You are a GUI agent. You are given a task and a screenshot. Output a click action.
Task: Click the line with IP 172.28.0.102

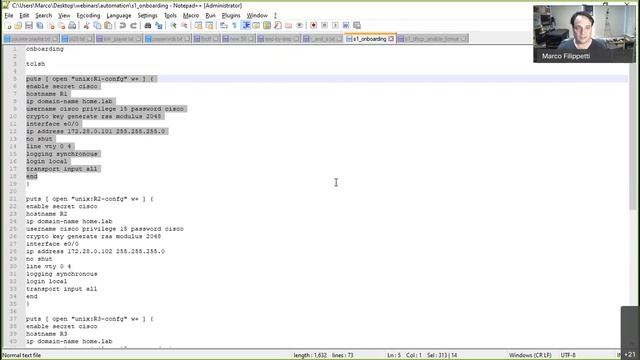[x=96, y=251]
